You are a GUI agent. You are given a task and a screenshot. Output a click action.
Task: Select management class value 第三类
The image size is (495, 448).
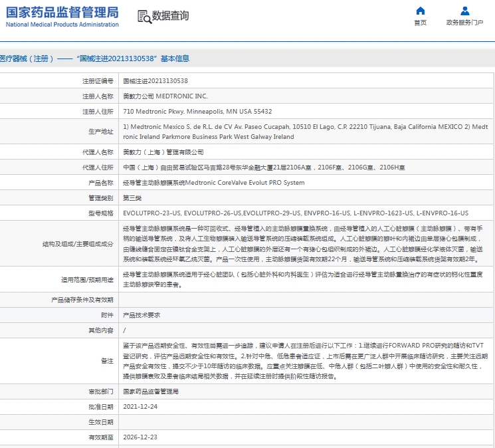coord(132,198)
